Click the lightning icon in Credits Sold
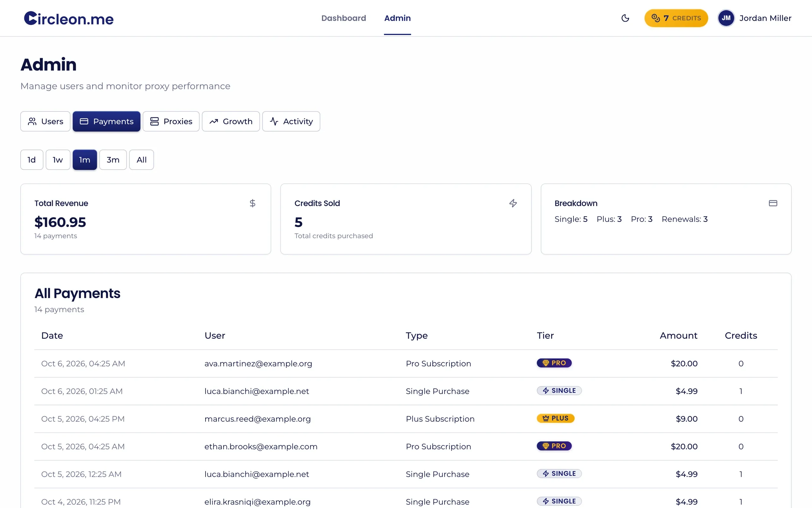 513,203
